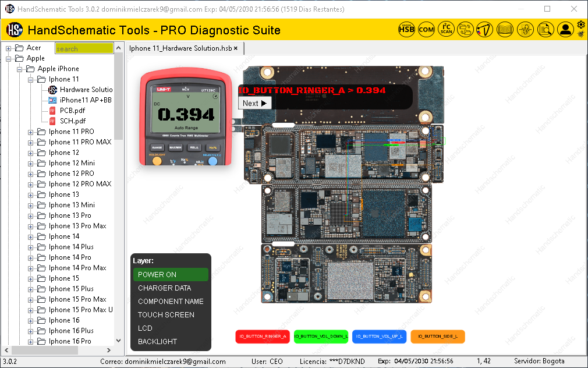Open the COM port tool

pos(426,29)
